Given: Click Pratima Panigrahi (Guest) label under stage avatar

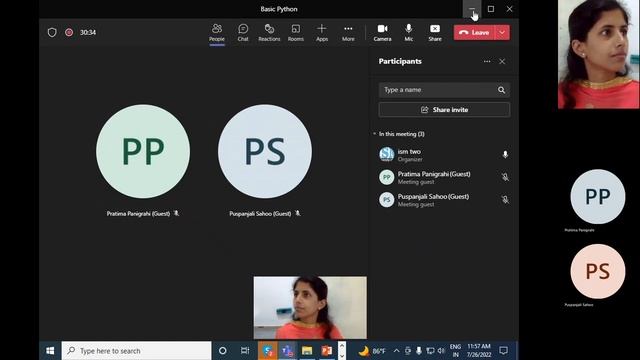Looking at the screenshot, I should [x=138, y=213].
